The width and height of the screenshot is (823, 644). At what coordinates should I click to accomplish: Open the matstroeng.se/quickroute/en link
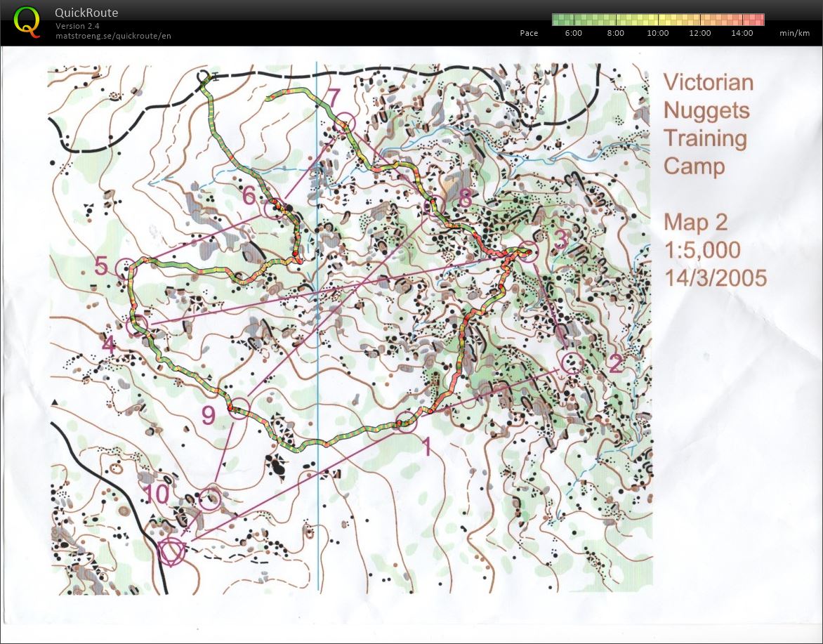(x=113, y=36)
